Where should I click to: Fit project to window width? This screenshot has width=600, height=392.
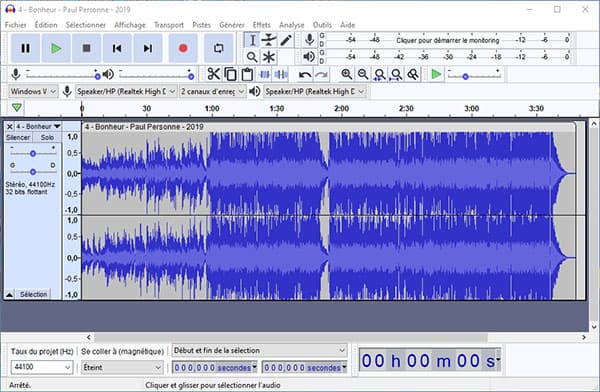[396, 74]
